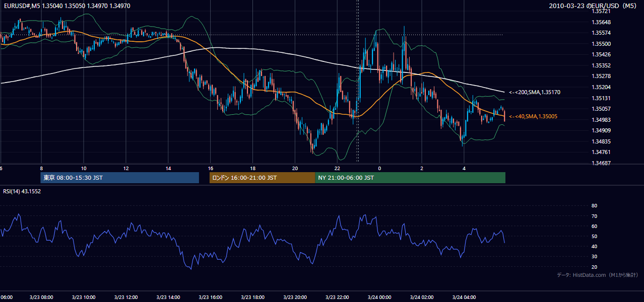This screenshot has height=302, width=644.
Task: Click the 3/23 18:00 time axis label
Action: point(253,297)
